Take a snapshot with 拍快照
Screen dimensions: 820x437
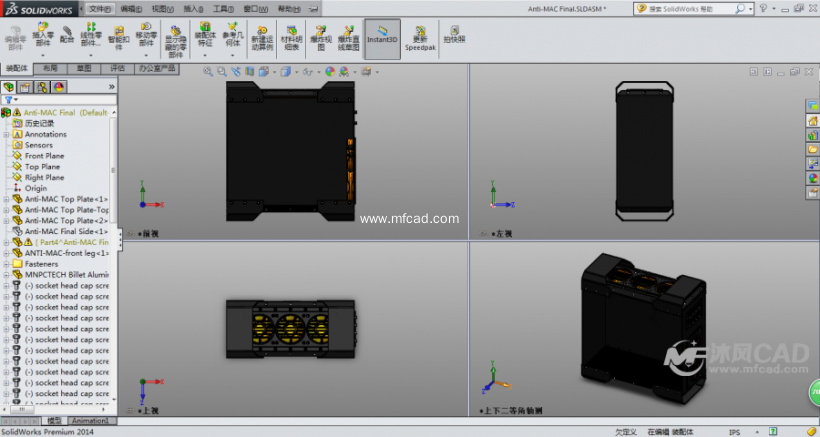pos(454,34)
